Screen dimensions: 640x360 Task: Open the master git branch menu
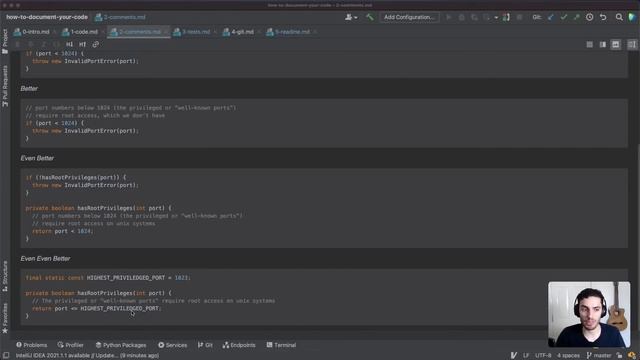[599, 356]
